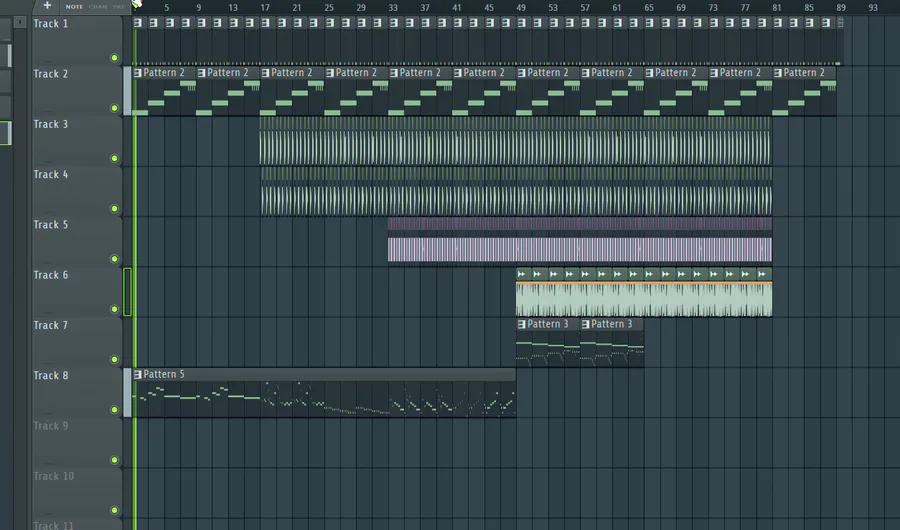Open menu icon of Pattern 2 clip at bar 17
The height and width of the screenshot is (530, 900).
[265, 73]
